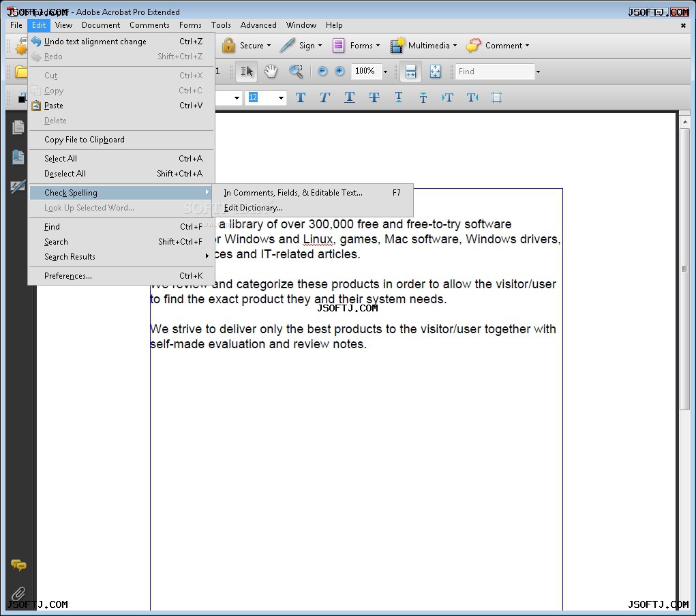Click In Comments, Fields, & Editable Text
This screenshot has width=696, height=616.
(x=312, y=193)
